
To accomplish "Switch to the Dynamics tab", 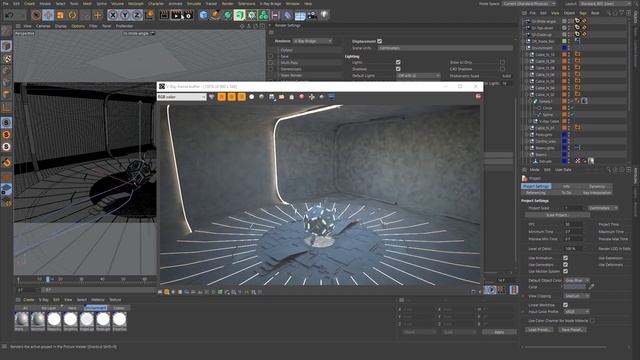I will pos(597,186).
